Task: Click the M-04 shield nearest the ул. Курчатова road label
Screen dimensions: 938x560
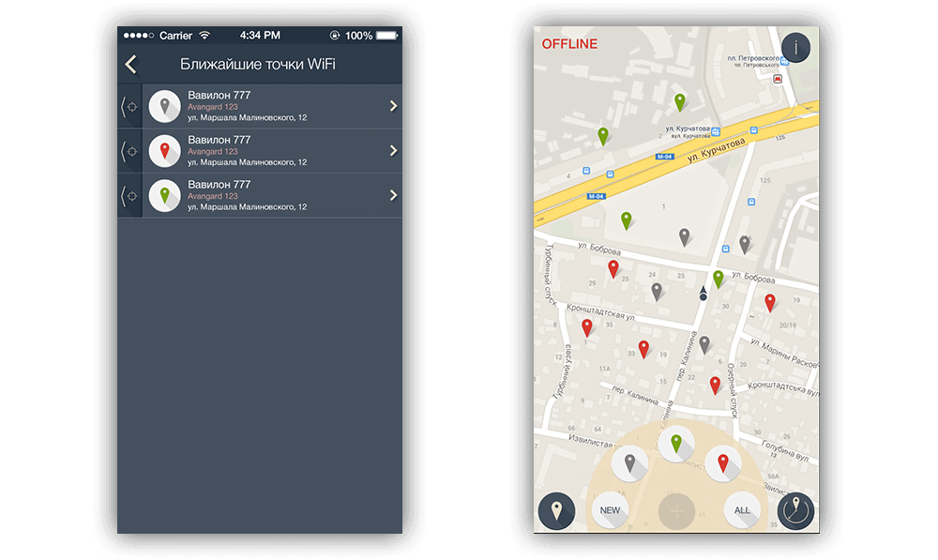Action: click(x=665, y=157)
